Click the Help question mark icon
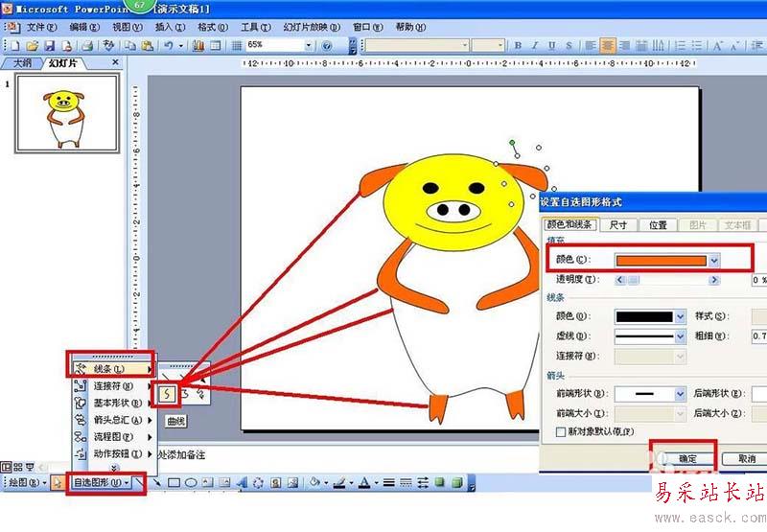The width and height of the screenshot is (767, 532). tap(327, 46)
